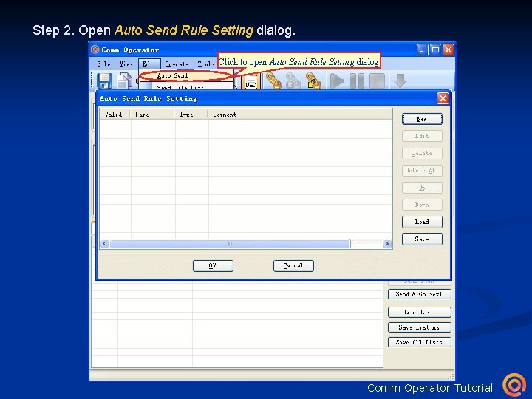The width and height of the screenshot is (532, 399).
Task: Open the View menu
Action: click(126, 64)
